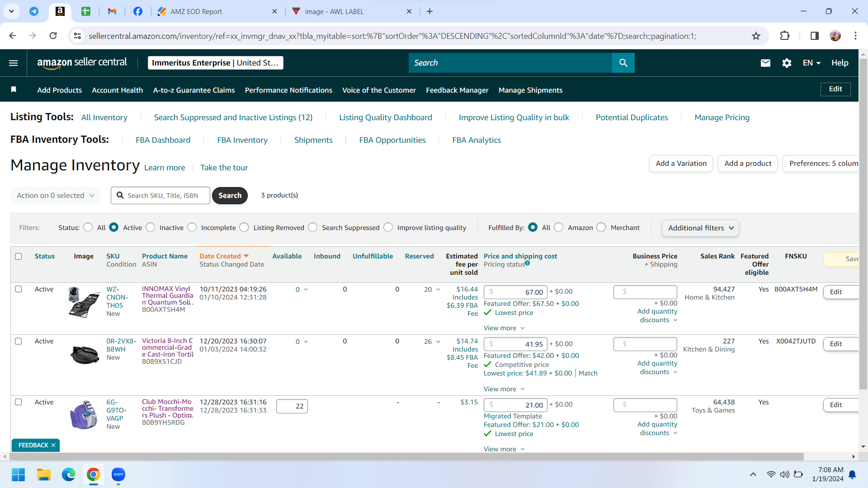Reload the Seller Central page
This screenshot has width=868, height=488.
point(53,36)
